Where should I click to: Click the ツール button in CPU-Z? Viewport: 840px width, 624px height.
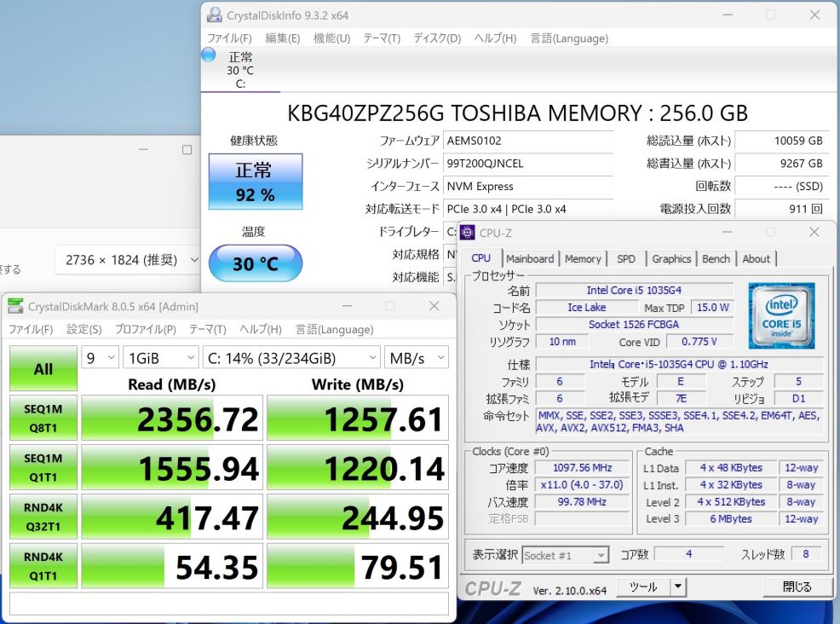tap(643, 587)
